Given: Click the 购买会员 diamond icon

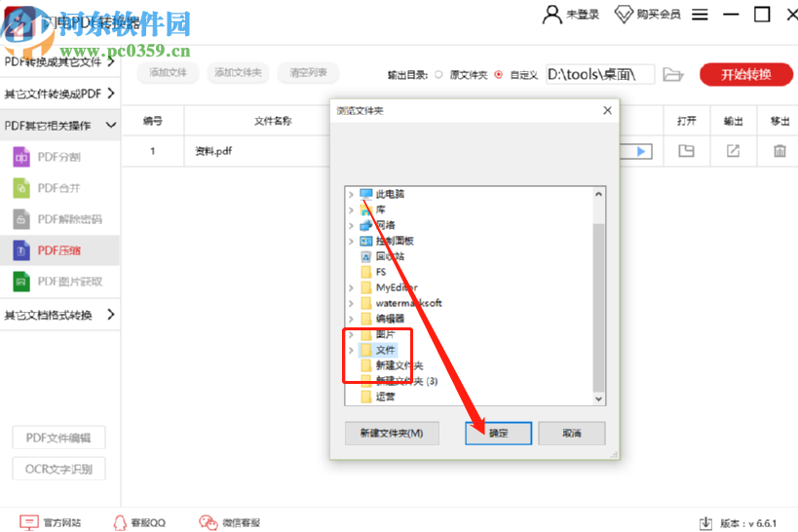Looking at the screenshot, I should tap(624, 15).
